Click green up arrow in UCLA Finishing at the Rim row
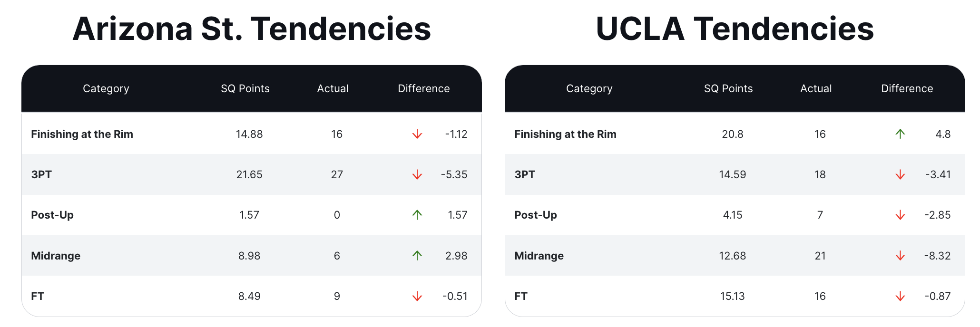Image resolution: width=980 pixels, height=327 pixels. point(900,134)
